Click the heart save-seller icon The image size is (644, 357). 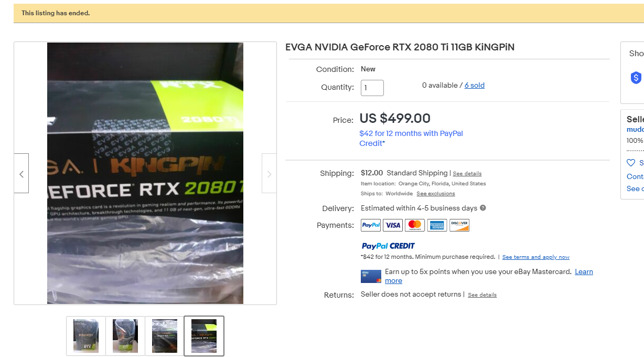point(631,163)
